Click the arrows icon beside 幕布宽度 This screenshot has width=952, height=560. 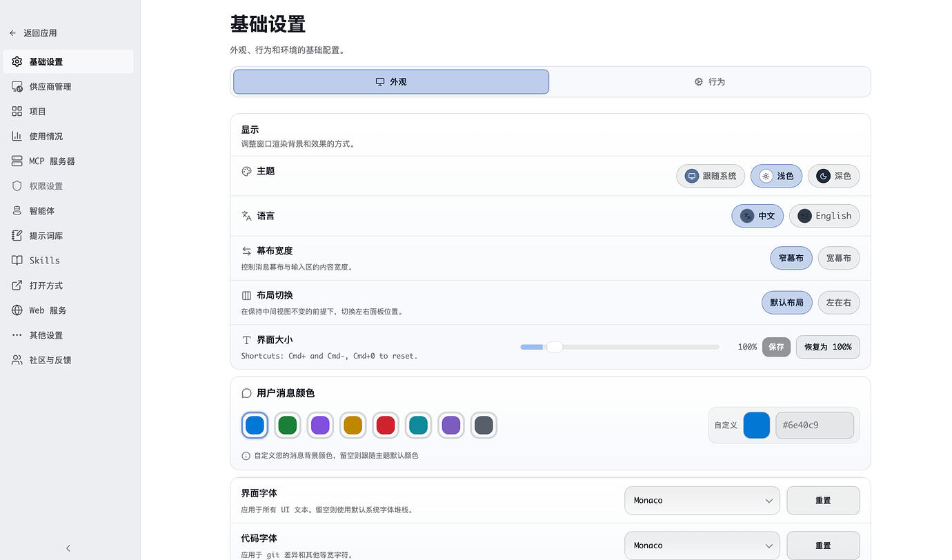point(246,251)
